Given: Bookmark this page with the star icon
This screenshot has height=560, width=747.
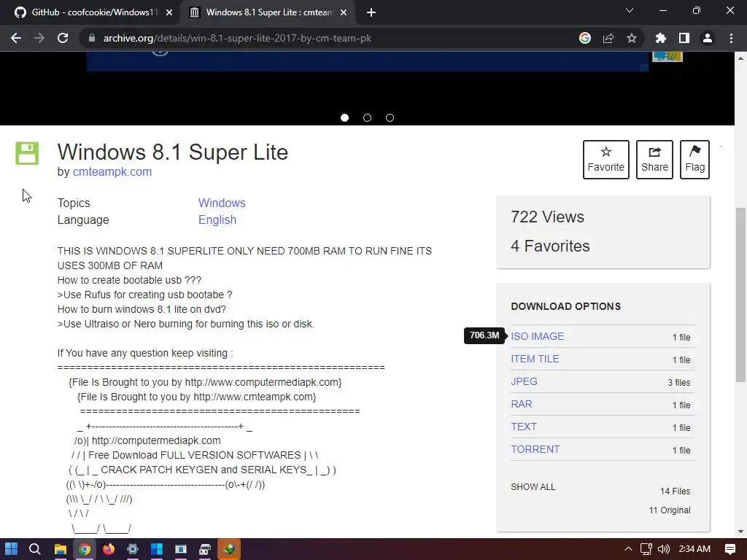Looking at the screenshot, I should pos(632,38).
